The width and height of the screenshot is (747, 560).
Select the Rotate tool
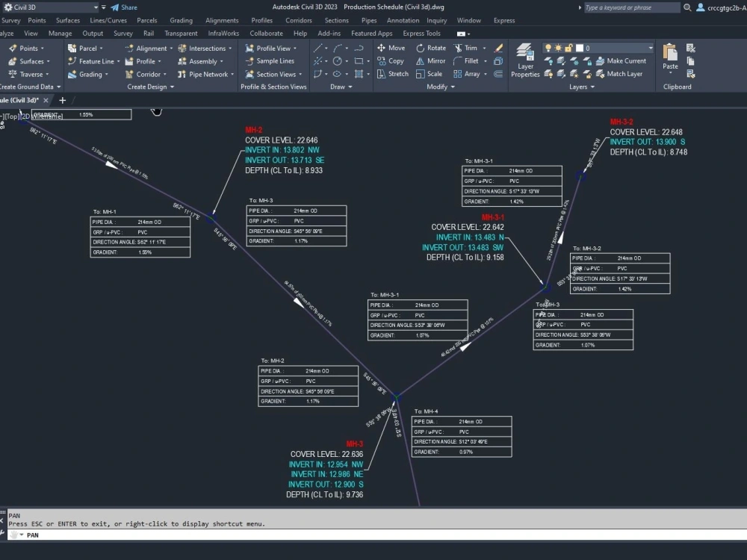tap(436, 48)
